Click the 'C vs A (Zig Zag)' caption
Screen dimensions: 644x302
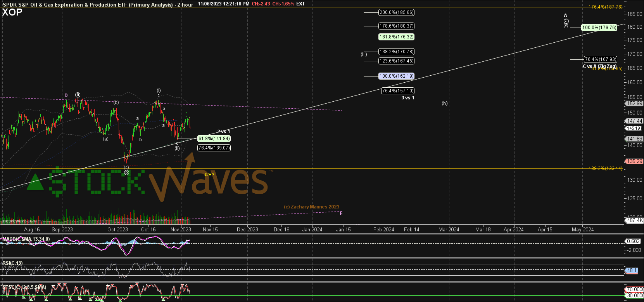599,66
